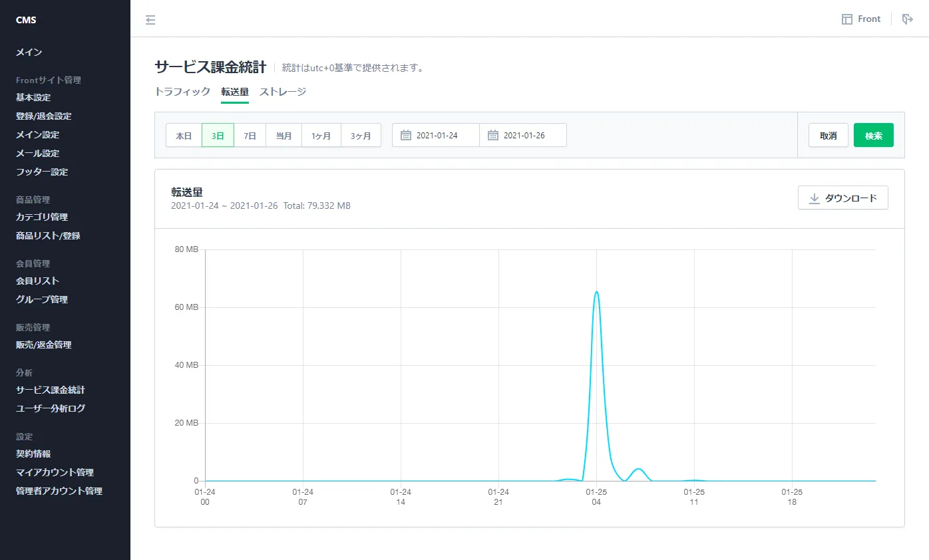Switch to the トラフィック tab
Screen dimensions: 929x560
tap(182, 92)
